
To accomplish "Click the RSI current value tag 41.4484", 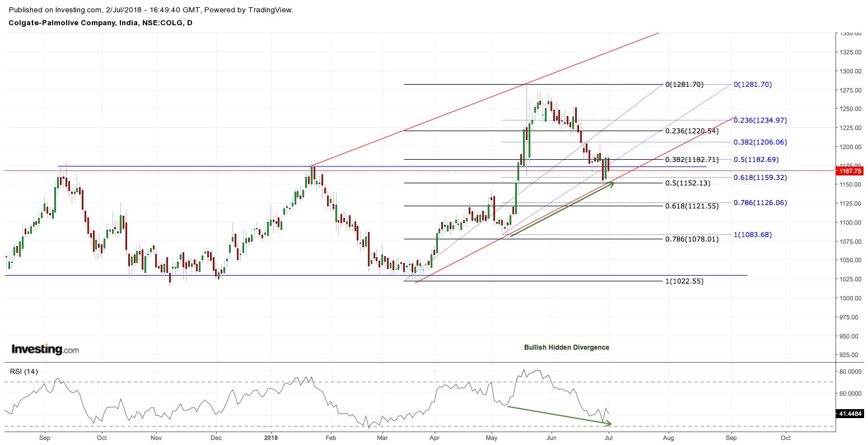I will pos(851,414).
